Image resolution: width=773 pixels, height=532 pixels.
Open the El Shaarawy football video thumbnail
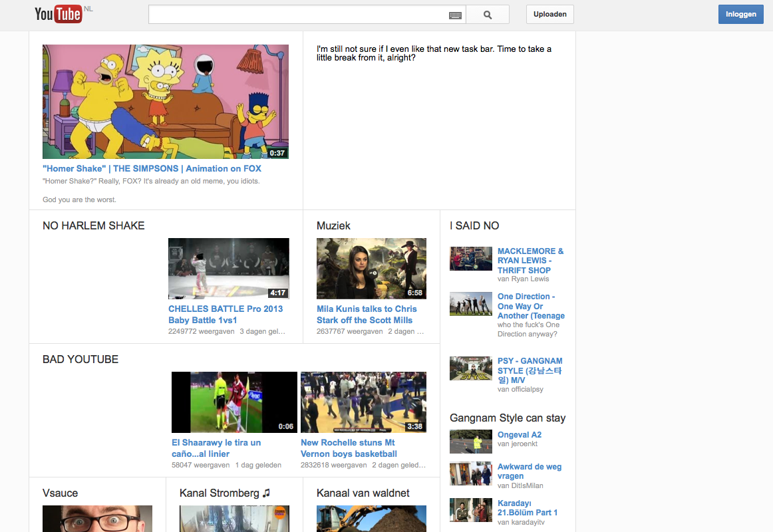(234, 402)
